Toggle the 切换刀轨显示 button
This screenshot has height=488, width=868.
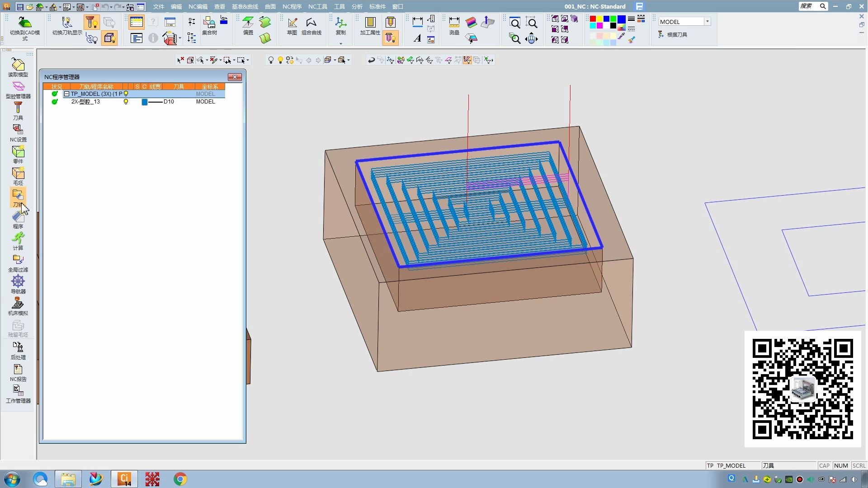click(67, 23)
